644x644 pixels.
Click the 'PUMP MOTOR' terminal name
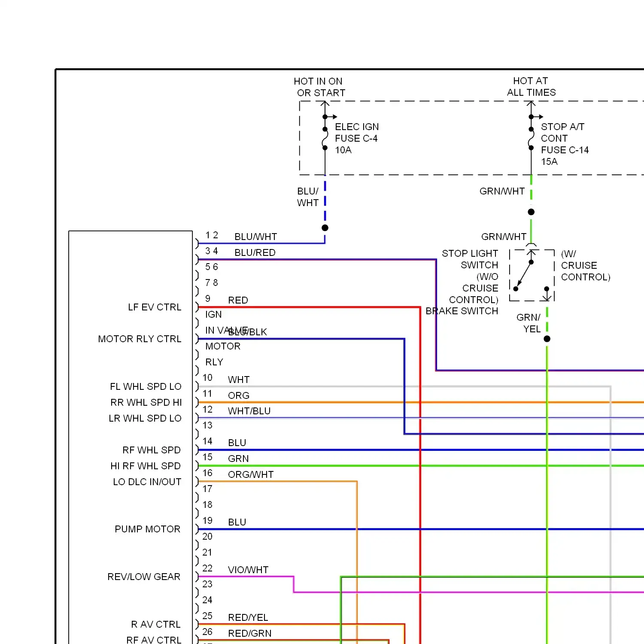148,529
